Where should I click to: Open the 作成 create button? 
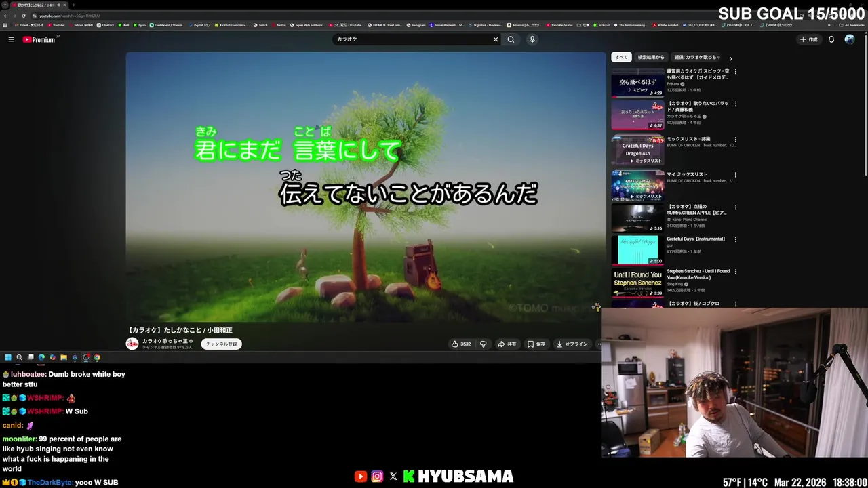[809, 39]
